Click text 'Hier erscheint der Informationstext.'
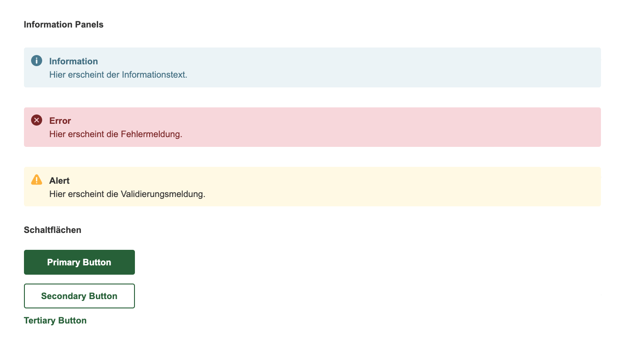Screen dimensions: 644x351 click(118, 75)
